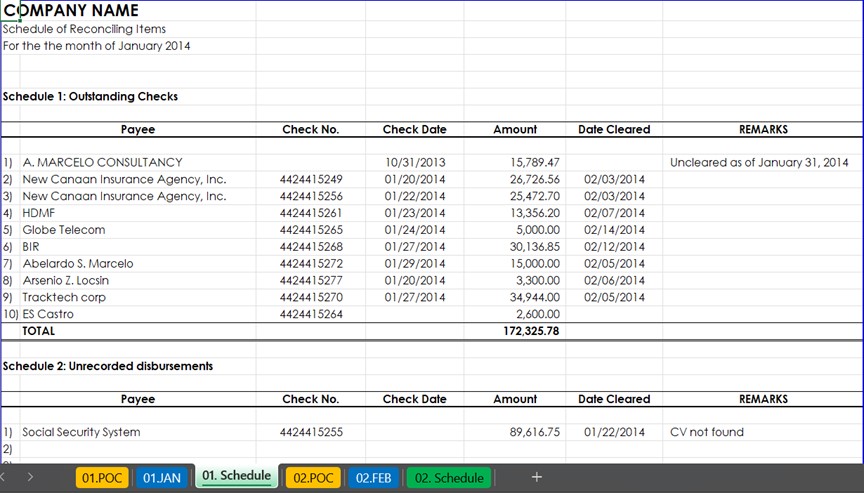Select check number 4424415256
Screen dimensions: 864x493
click(311, 196)
